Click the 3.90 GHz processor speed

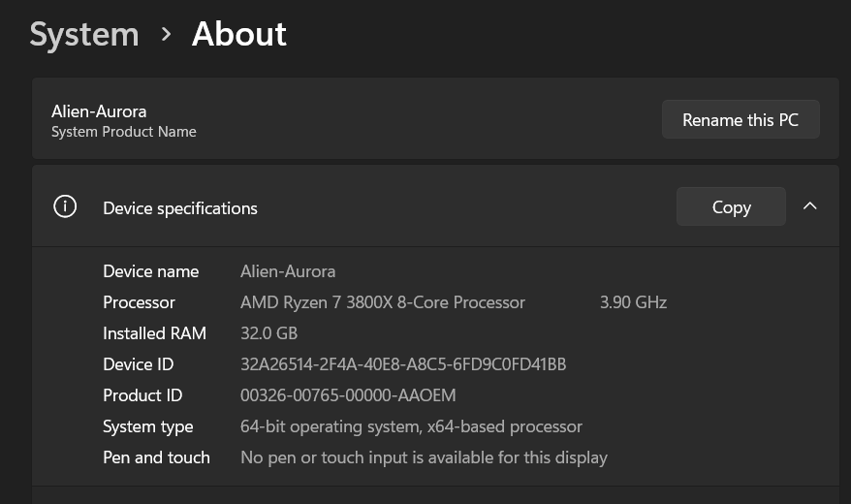point(633,302)
